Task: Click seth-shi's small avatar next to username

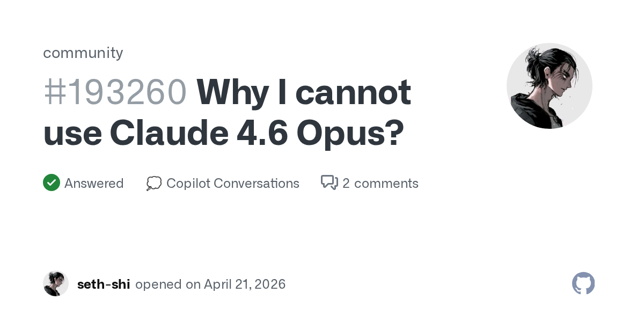Action: pos(56,284)
